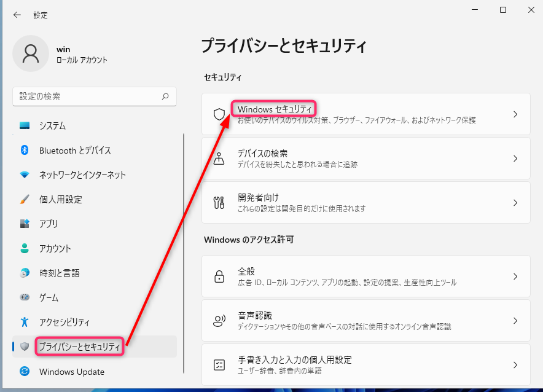Click the 設定の検索 search field
543x392 pixels.
point(95,96)
